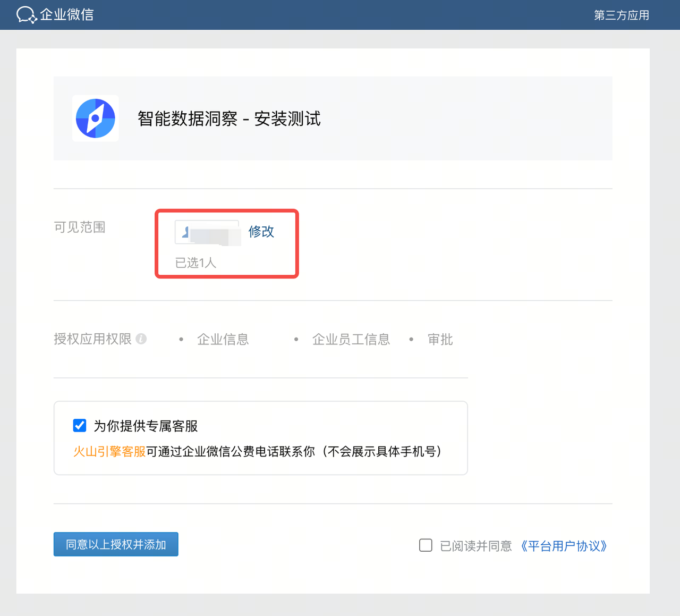Click the 智能数据洞察 compass app icon

(x=96, y=119)
